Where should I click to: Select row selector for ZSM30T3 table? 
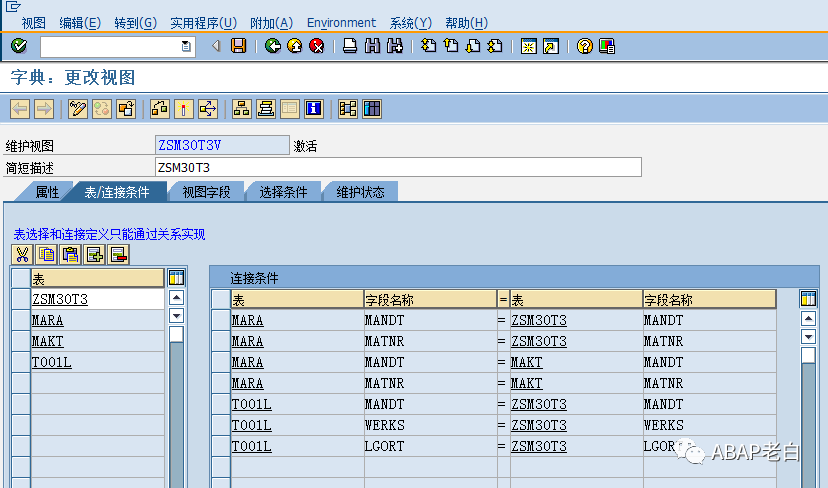pyautogui.click(x=21, y=299)
